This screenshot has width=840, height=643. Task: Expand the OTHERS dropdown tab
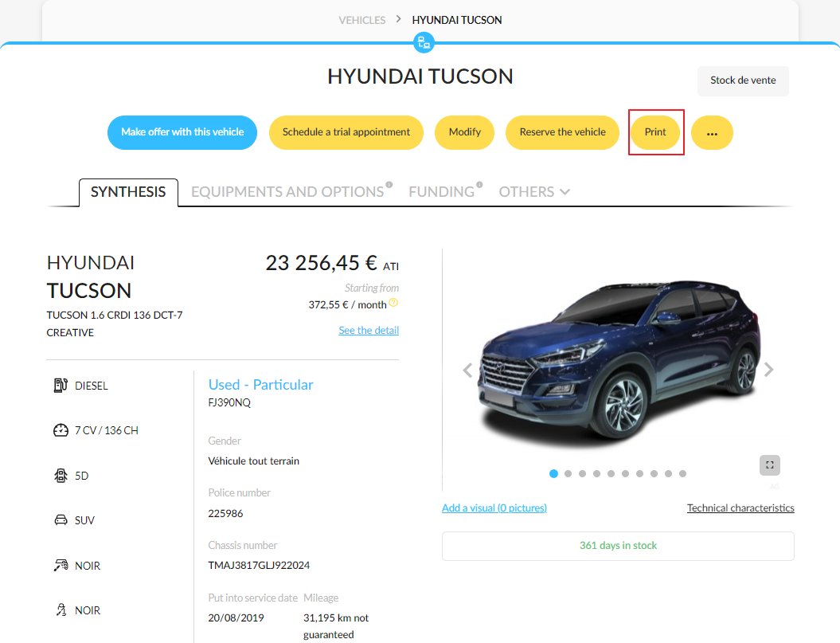pos(534,192)
